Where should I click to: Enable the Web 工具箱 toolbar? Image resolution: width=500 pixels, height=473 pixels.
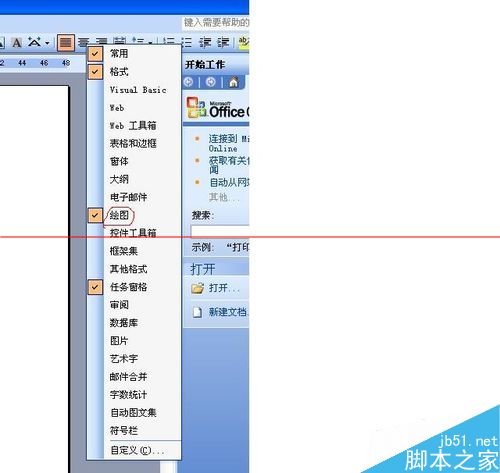pos(133,126)
